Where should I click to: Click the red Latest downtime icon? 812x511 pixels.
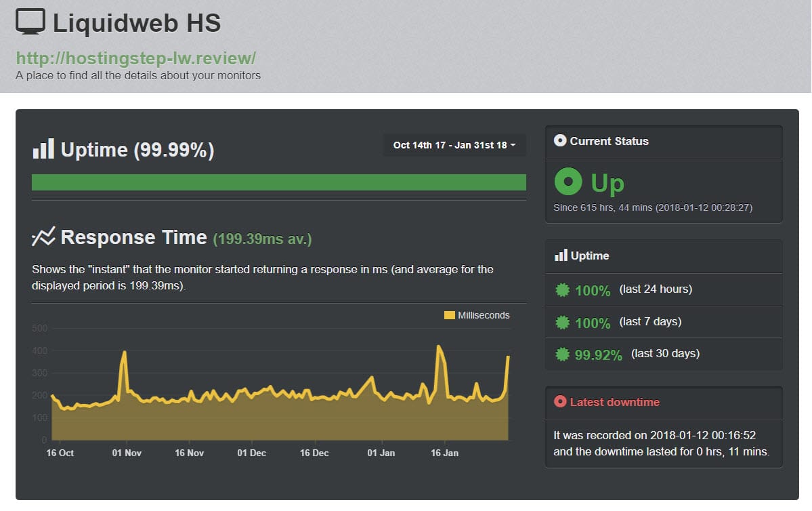pos(560,401)
